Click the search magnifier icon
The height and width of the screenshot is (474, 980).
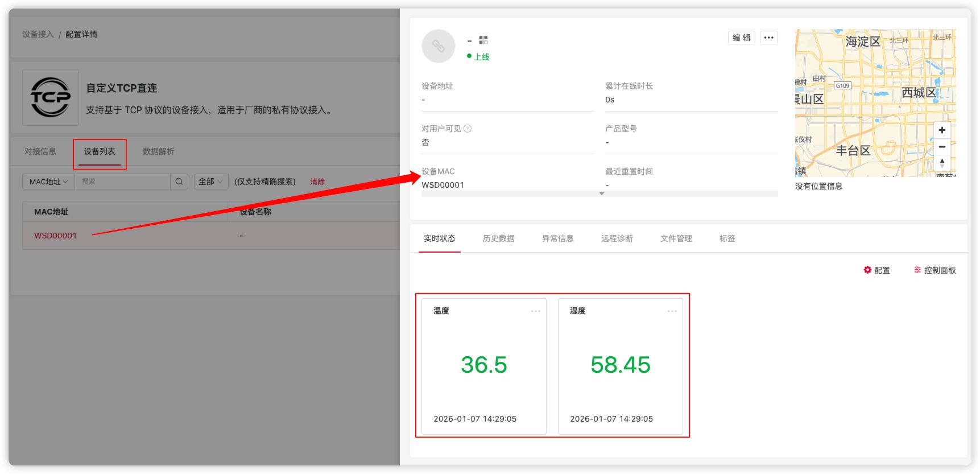[179, 182]
